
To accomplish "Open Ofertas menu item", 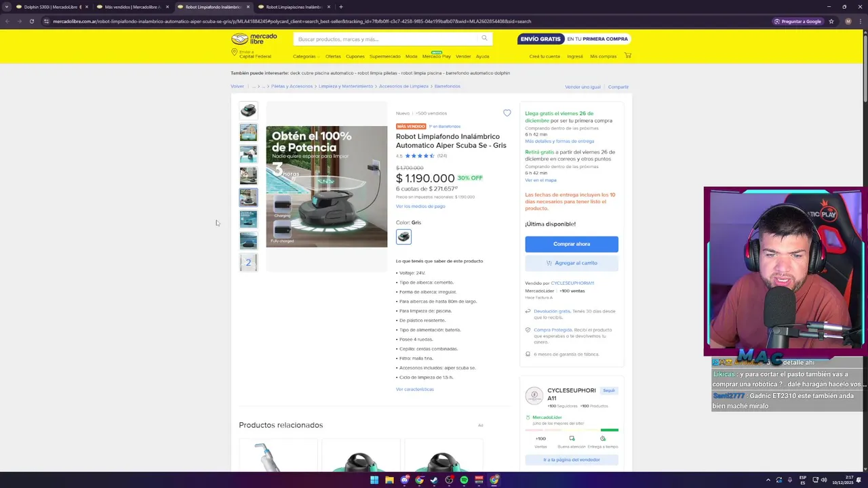I will pos(333,56).
